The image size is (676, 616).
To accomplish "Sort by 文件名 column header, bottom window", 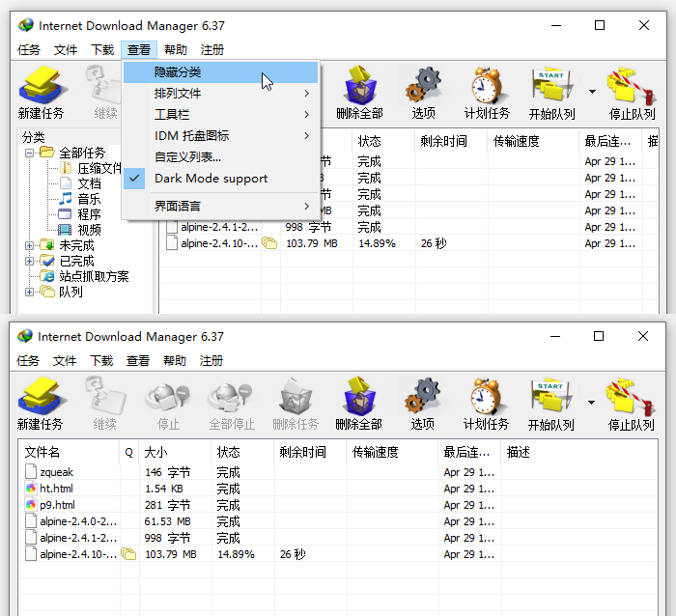I will coord(69,452).
